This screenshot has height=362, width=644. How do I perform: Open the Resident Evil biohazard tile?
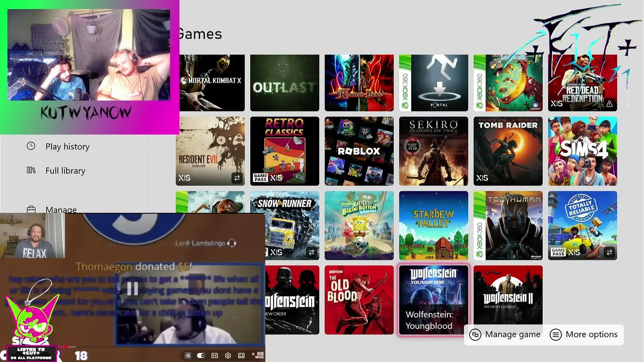[210, 151]
